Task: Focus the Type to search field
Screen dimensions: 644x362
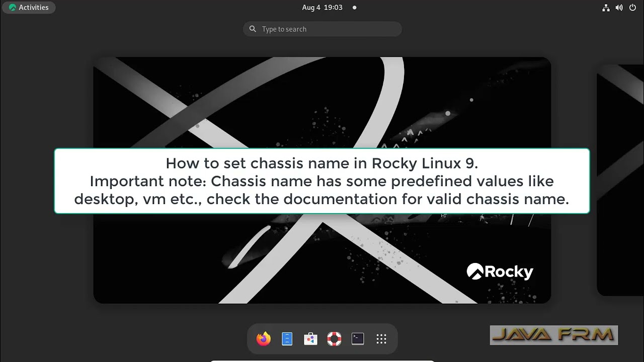Action: tap(323, 29)
